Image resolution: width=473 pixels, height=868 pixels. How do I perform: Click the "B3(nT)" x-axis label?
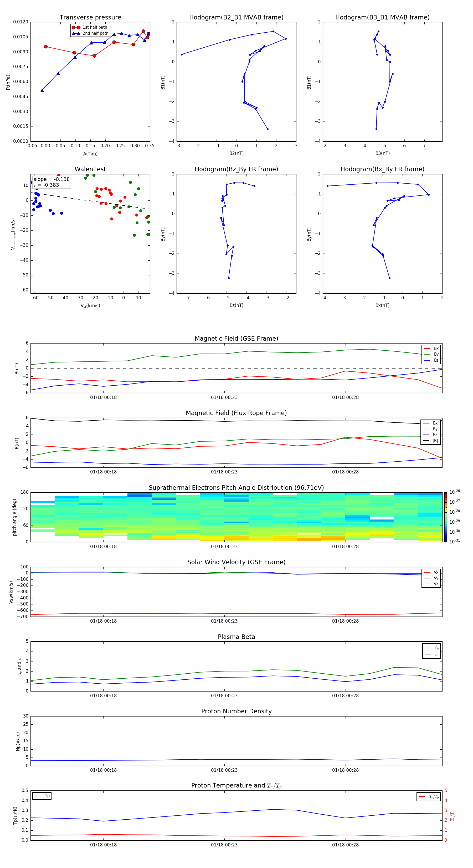(382, 153)
